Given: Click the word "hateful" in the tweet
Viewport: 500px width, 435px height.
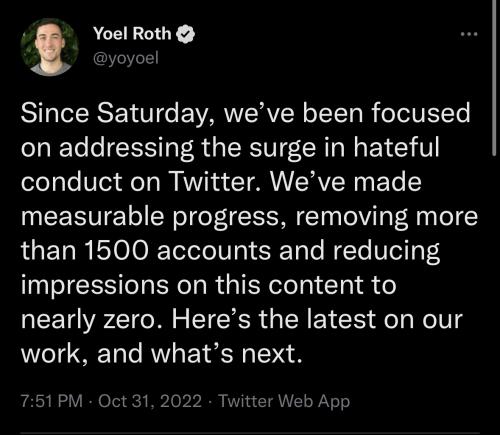Looking at the screenshot, I should 396,147.
